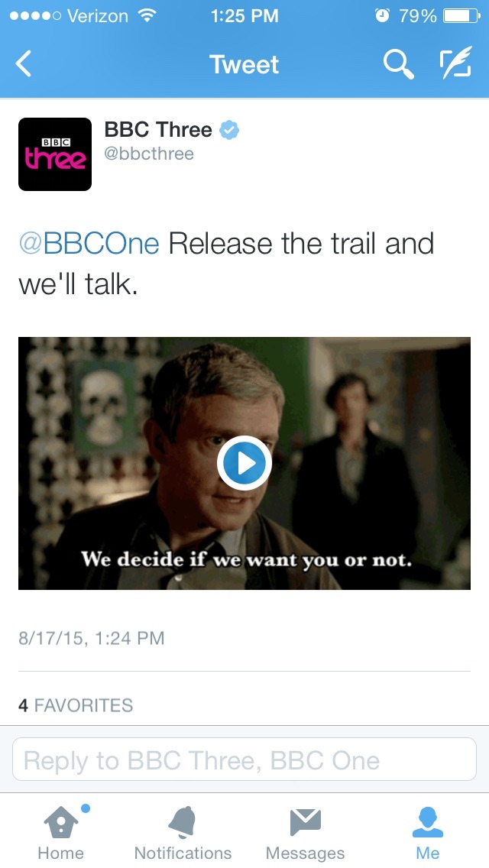View the 4 Favorites list
This screenshot has height=868, width=489.
76,705
